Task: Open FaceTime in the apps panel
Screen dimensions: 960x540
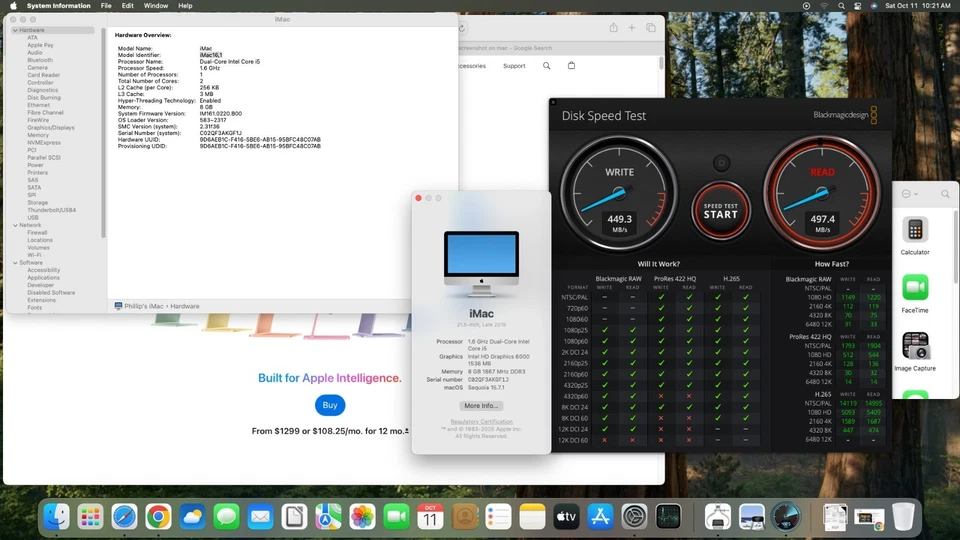Action: click(915, 294)
